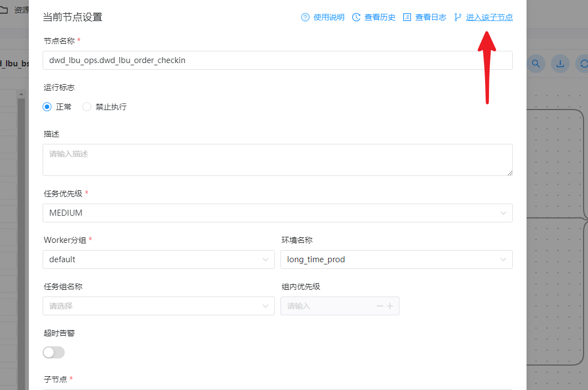Click the 查看历史 link
588x390 pixels.
[379, 17]
